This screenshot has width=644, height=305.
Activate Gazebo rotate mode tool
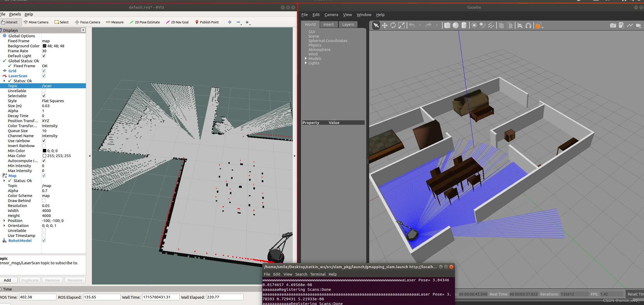pyautogui.click(x=393, y=25)
